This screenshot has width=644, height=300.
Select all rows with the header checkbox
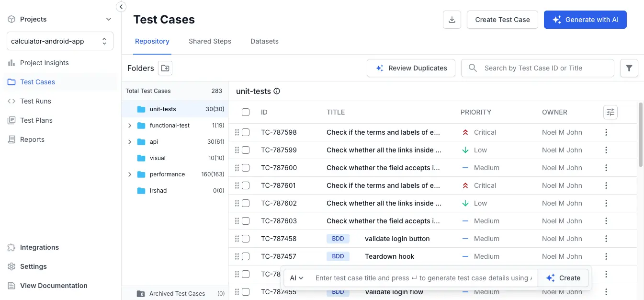pos(246,112)
